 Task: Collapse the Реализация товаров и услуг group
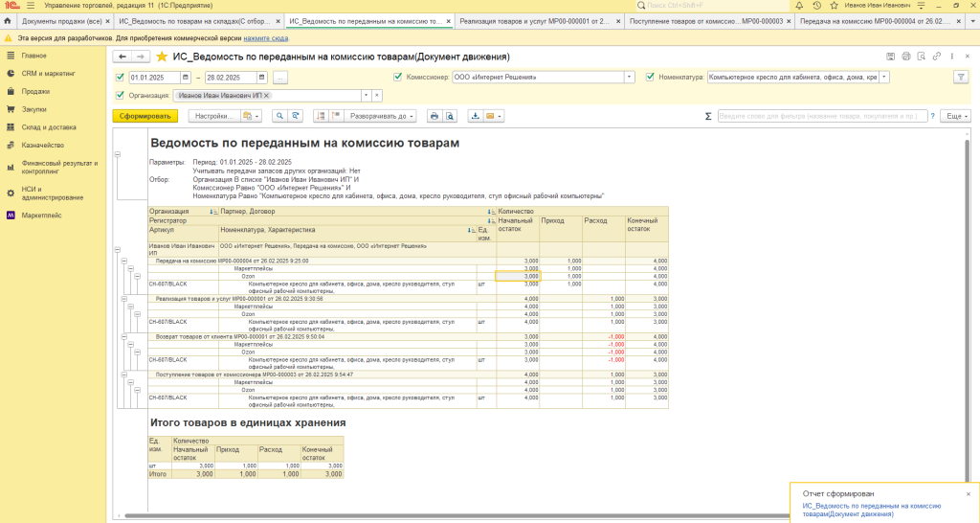click(123, 299)
